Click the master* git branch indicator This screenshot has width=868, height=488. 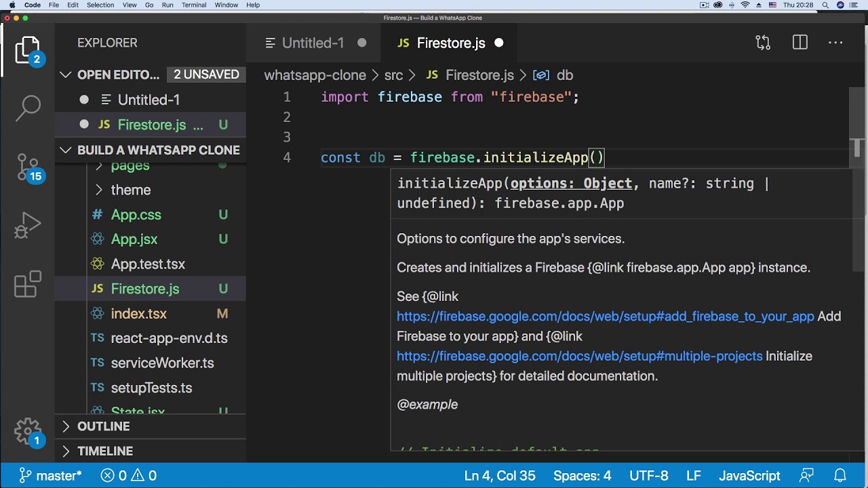click(x=50, y=476)
